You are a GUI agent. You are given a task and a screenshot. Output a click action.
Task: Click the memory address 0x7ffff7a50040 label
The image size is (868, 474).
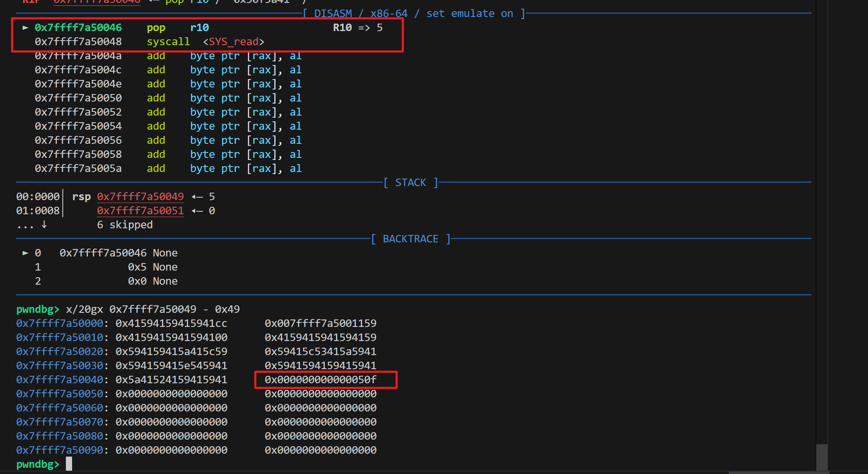[60, 380]
